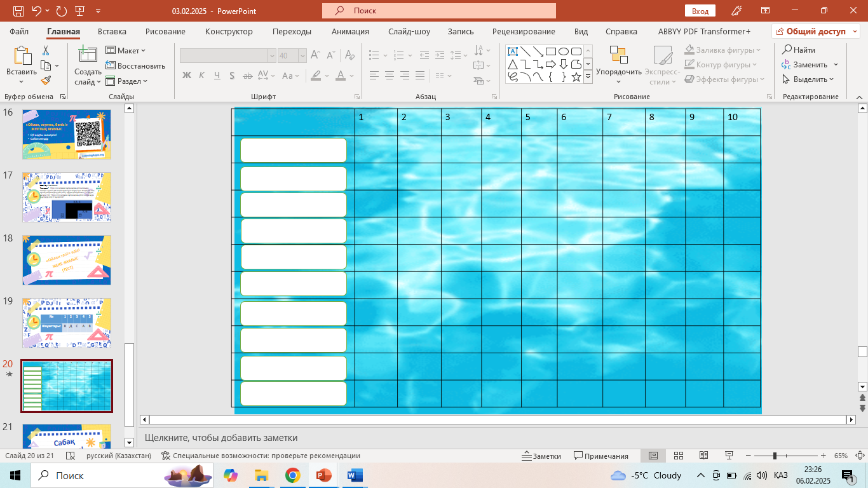The height and width of the screenshot is (488, 868).
Task: Toggle italic (К) formatting
Action: point(201,75)
